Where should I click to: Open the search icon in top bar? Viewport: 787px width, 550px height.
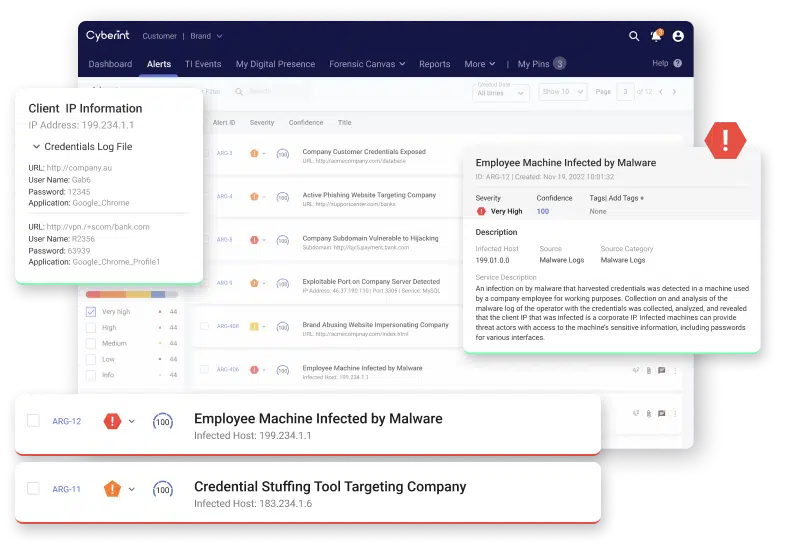(x=633, y=36)
